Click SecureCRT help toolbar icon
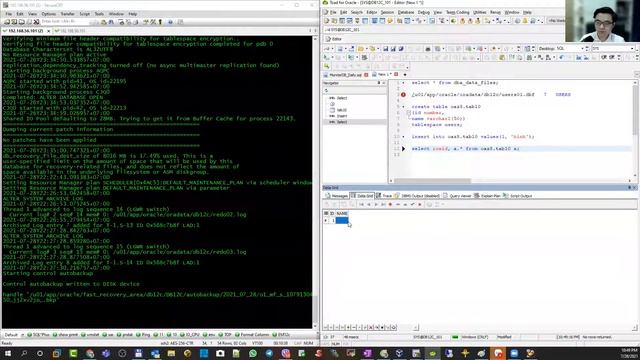The height and width of the screenshot is (360, 640). [170, 22]
